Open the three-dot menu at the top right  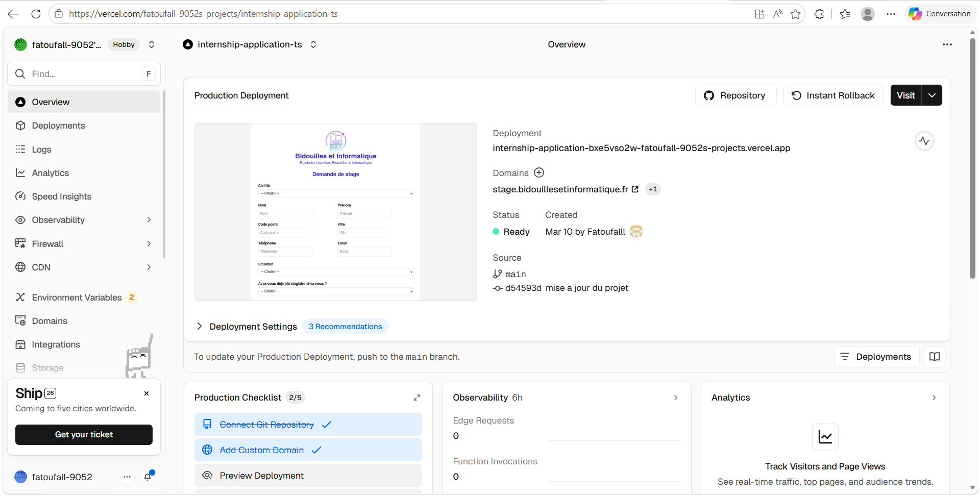(x=947, y=44)
